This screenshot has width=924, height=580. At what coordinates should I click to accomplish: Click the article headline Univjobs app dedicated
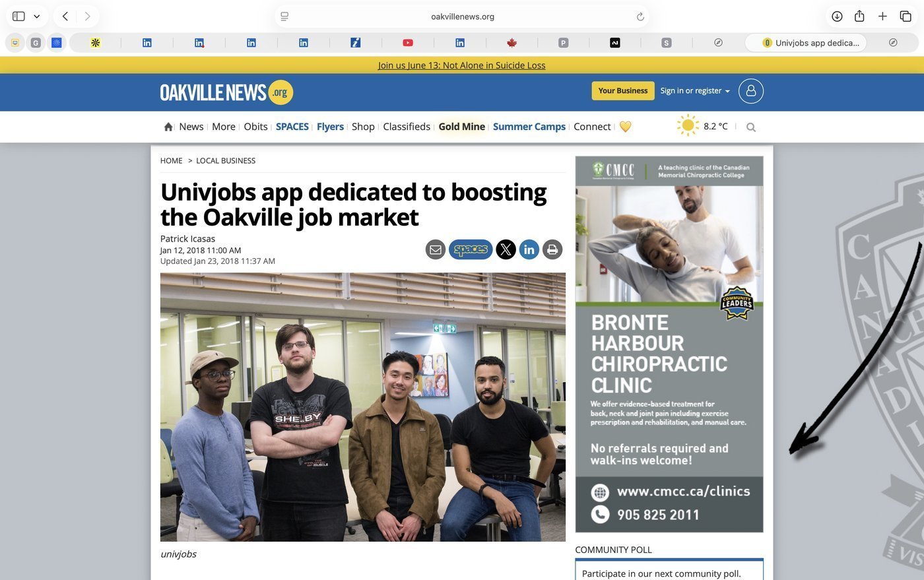pyautogui.click(x=353, y=205)
